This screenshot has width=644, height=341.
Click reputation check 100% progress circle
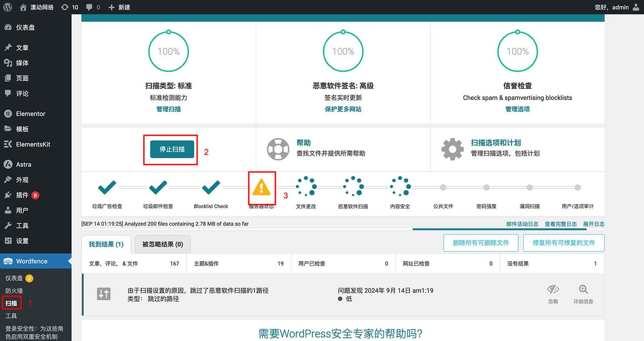517,51
